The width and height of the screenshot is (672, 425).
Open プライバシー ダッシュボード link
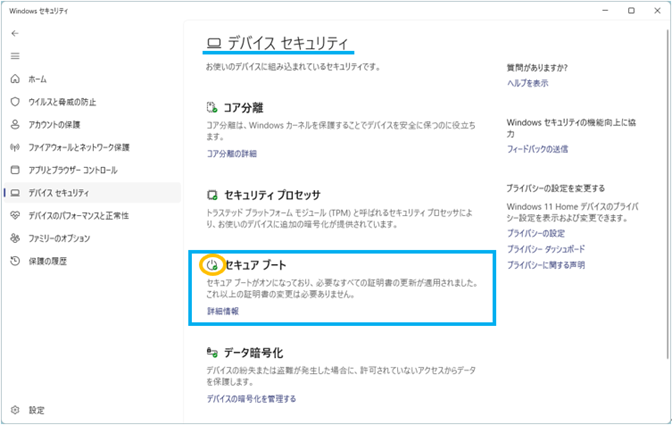(546, 249)
